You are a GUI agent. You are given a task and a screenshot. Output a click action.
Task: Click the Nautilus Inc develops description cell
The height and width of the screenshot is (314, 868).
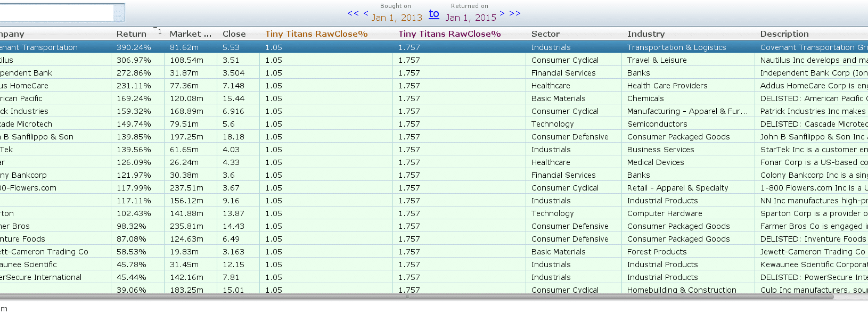[x=812, y=60]
